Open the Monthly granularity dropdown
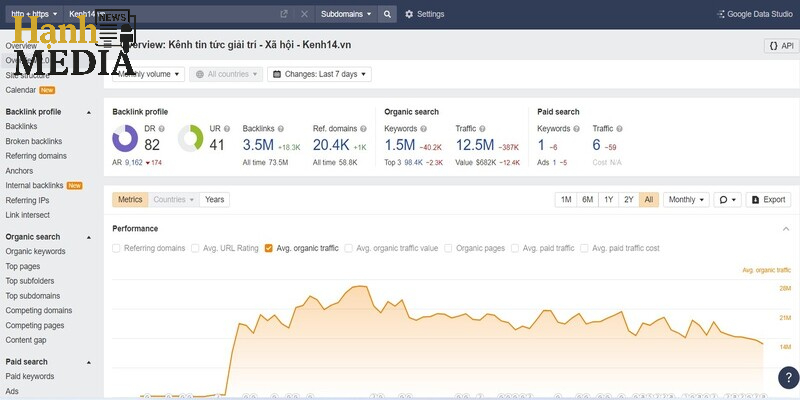This screenshot has height=400, width=800. (686, 199)
